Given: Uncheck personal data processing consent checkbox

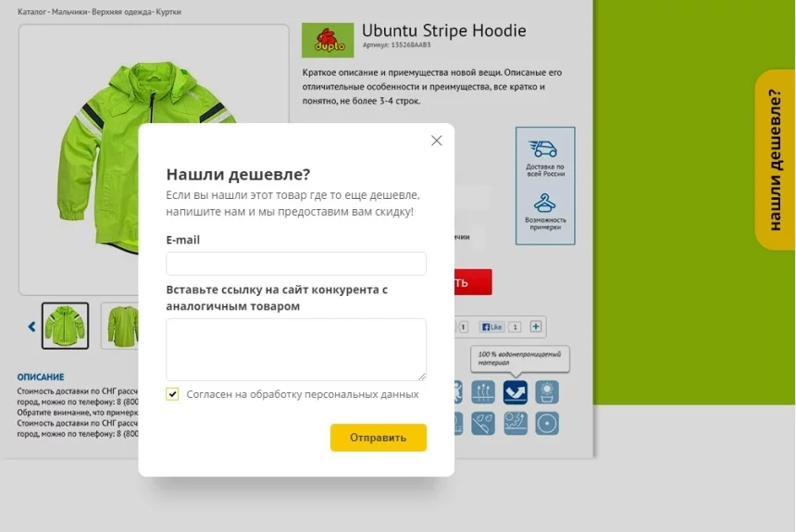Looking at the screenshot, I should point(172,394).
